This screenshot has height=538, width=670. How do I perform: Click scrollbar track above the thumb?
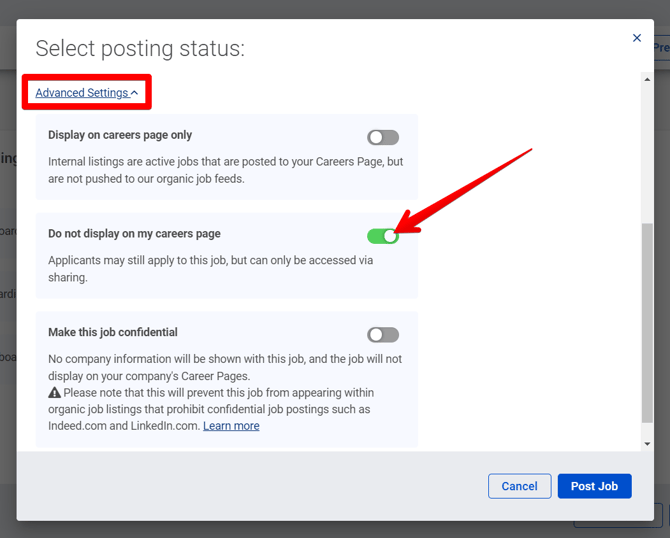click(x=647, y=150)
